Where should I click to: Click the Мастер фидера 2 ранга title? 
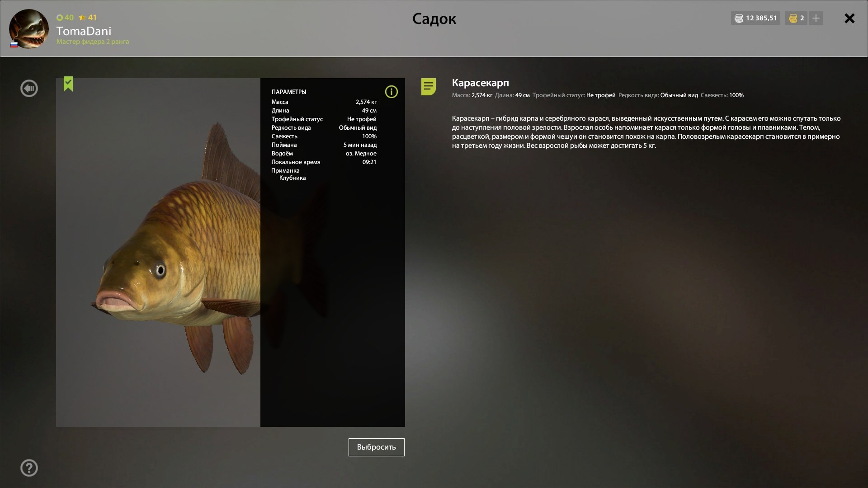click(93, 42)
